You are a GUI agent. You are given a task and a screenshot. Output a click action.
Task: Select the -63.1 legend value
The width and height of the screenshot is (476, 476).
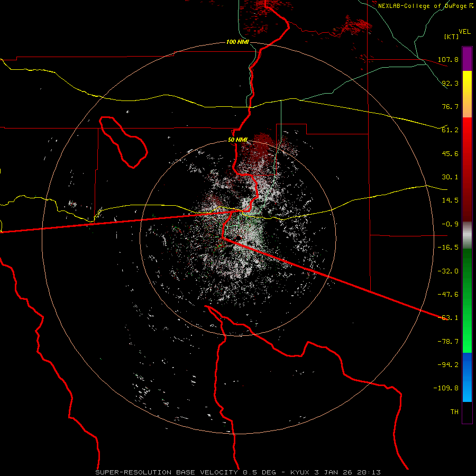[448, 318]
